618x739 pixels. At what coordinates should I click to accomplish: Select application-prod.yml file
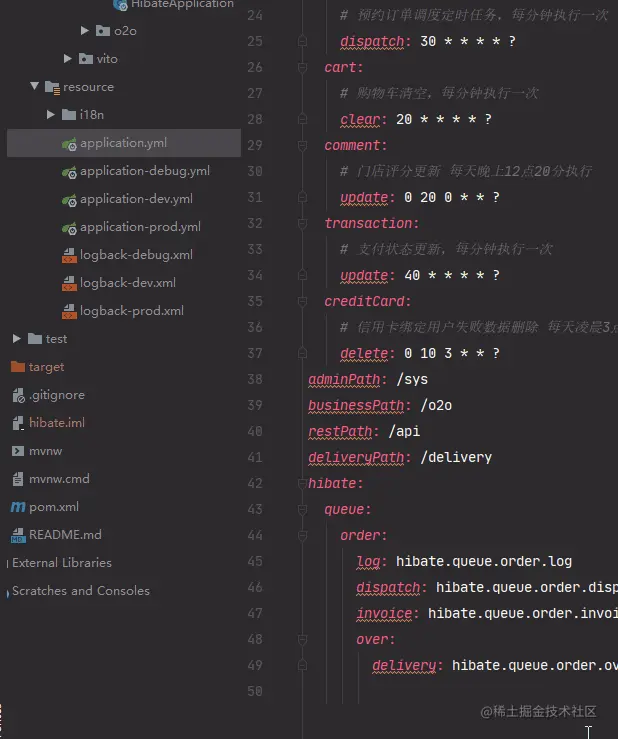pos(140,227)
